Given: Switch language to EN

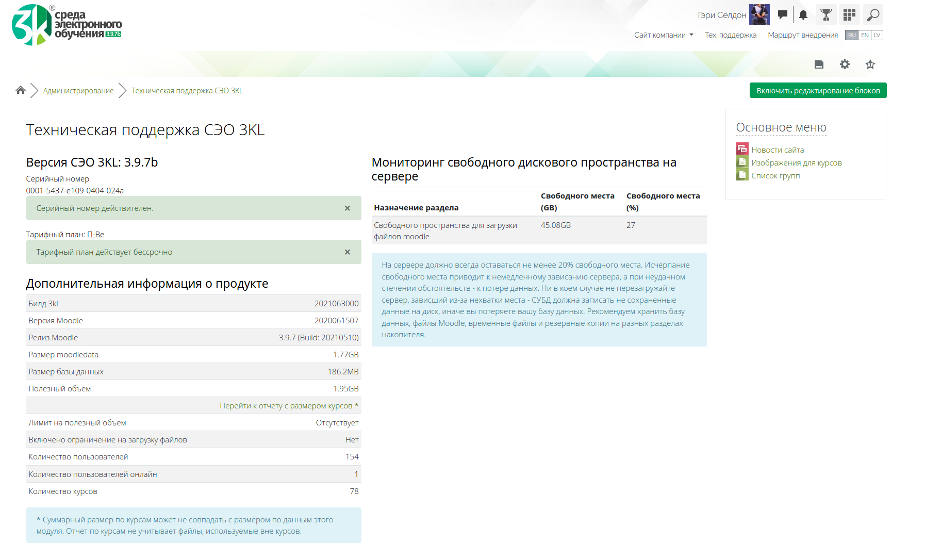Looking at the screenshot, I should (x=865, y=35).
